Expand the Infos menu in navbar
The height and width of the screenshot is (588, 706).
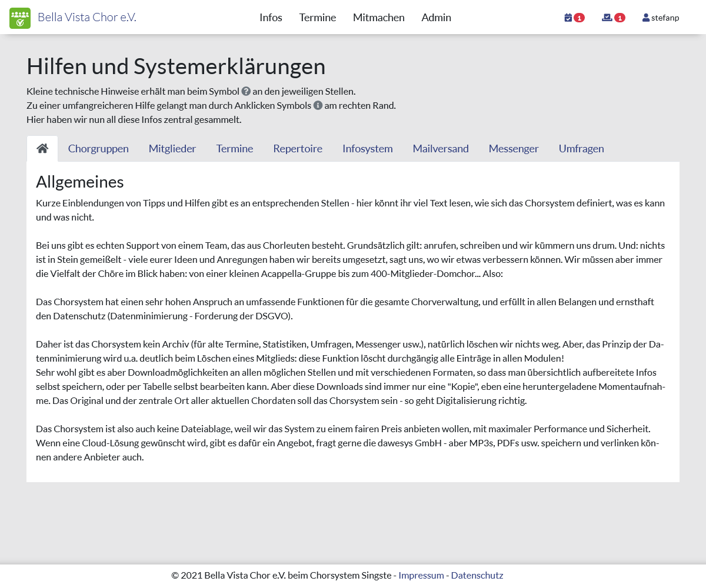[x=271, y=18]
